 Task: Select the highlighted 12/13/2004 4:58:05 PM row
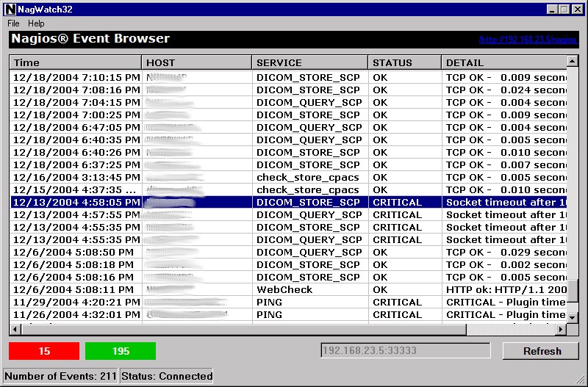coord(288,202)
